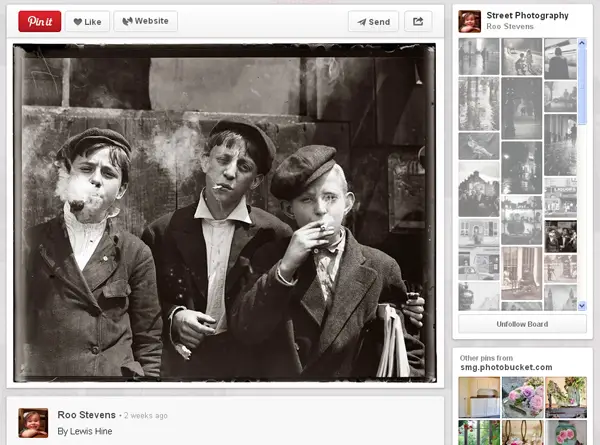
Task: Open the main newsboys smoking photo
Action: [x=225, y=213]
